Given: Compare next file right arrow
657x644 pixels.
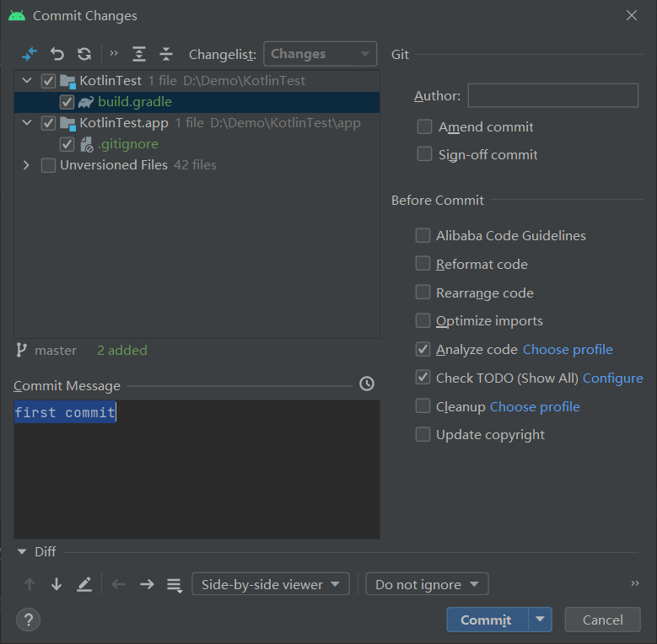Looking at the screenshot, I should pyautogui.click(x=147, y=584).
